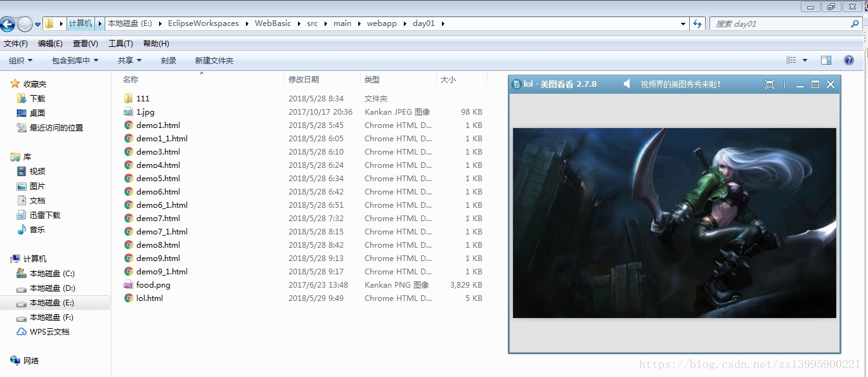Viewport: 868px width, 377px height.
Task: Select 网络 in the navigation pane
Action: tap(31, 361)
